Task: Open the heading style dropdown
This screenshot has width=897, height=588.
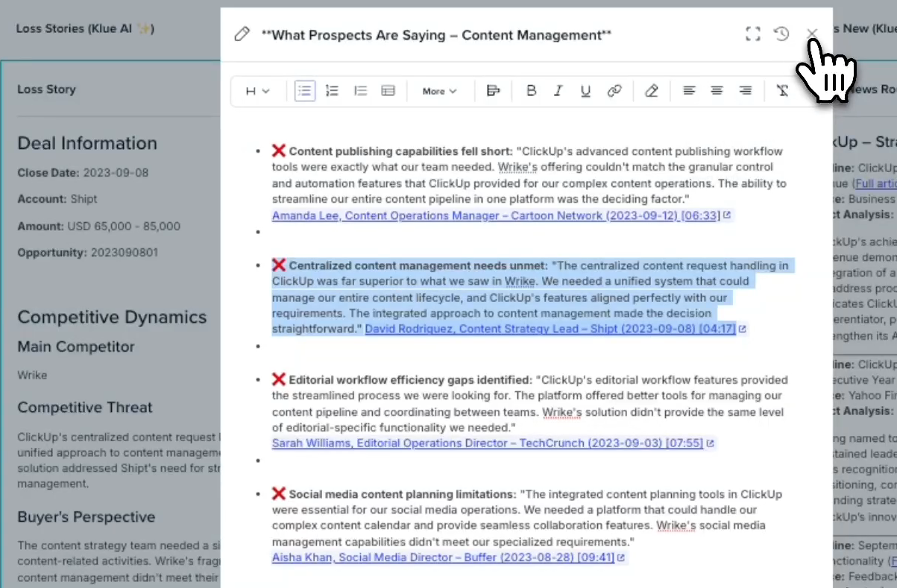Action: [257, 91]
